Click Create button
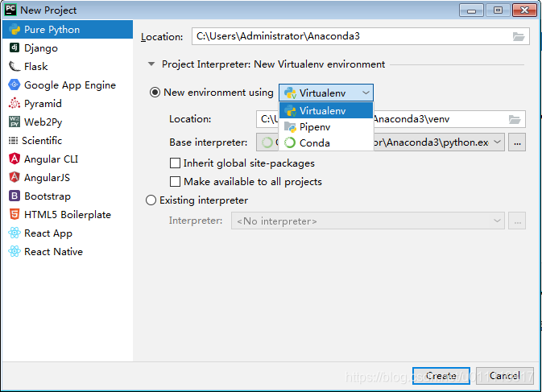Image resolution: width=542 pixels, height=392 pixels. click(x=441, y=376)
